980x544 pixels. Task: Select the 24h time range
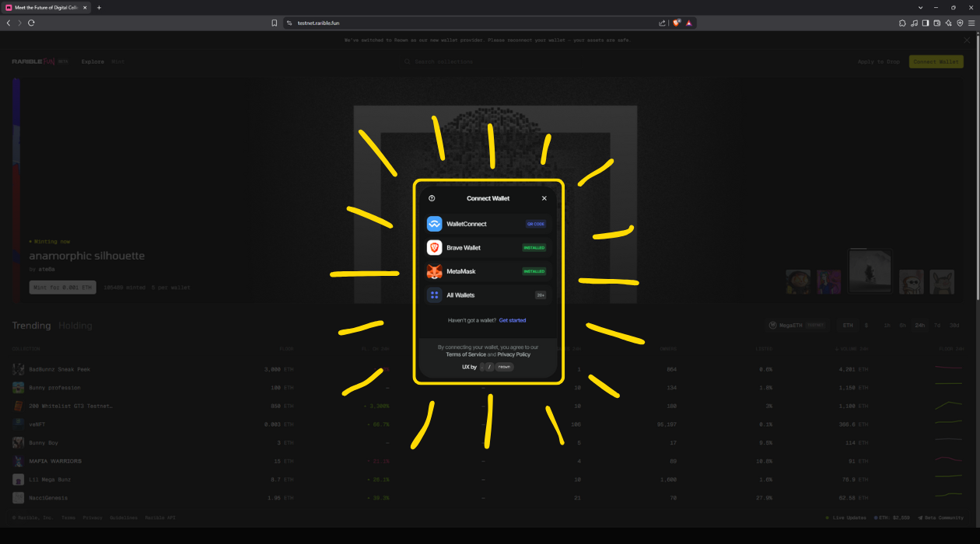pos(920,325)
